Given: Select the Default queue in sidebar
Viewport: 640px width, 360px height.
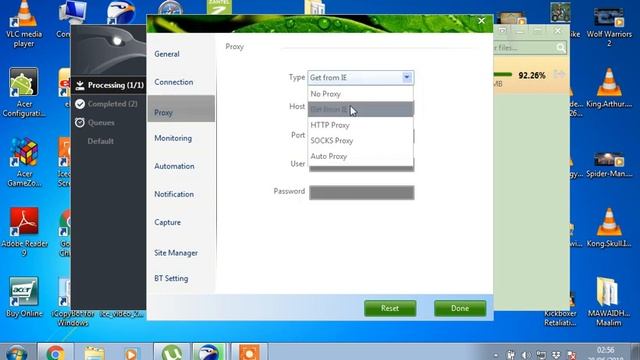Looking at the screenshot, I should click(x=100, y=141).
